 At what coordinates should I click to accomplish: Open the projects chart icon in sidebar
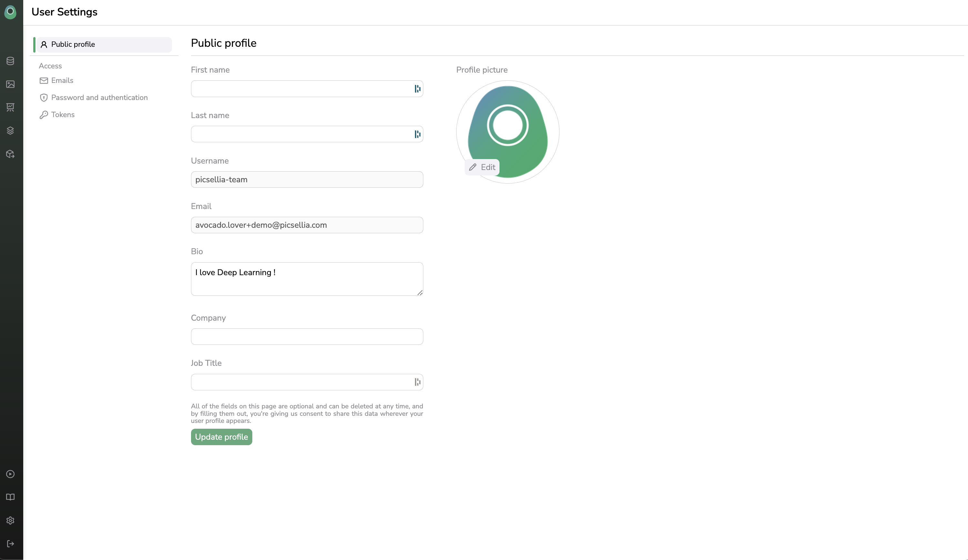click(x=10, y=107)
